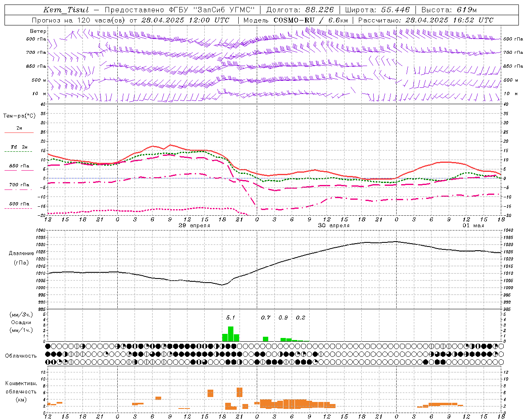Click the 0.7 precipitation total value
The width and height of the screenshot is (525, 420).
266,317
